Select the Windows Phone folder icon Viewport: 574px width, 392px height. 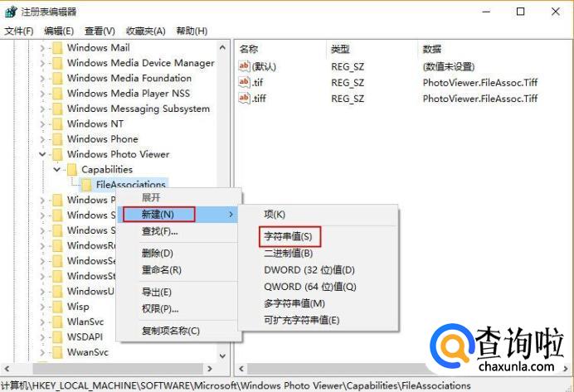pos(57,139)
